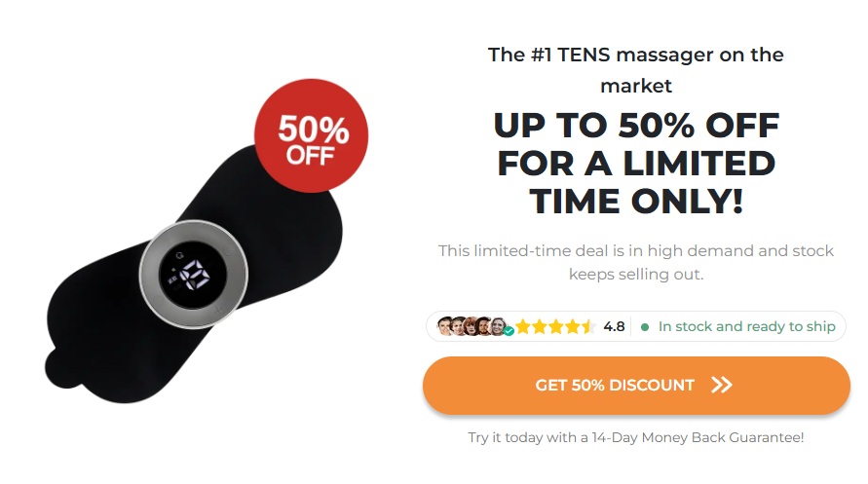
Task: Click the 'UP TO 50% OFF' headline
Action: click(x=635, y=126)
